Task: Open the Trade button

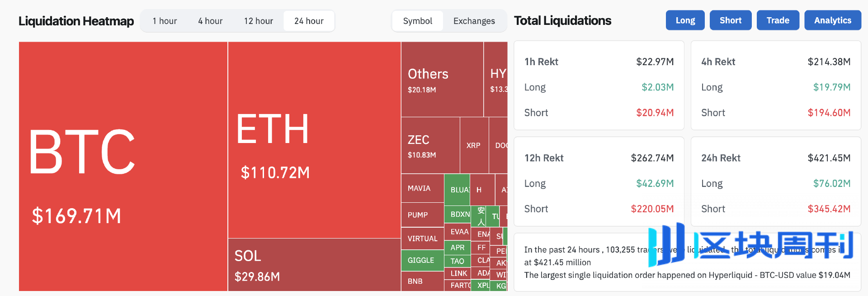Action: point(778,20)
